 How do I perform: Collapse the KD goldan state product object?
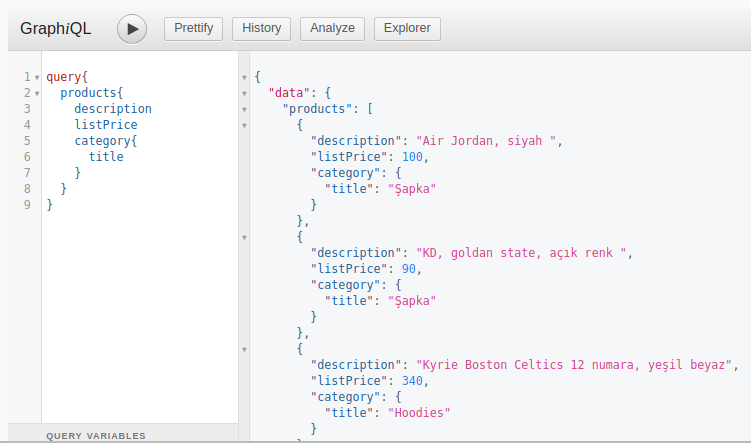(244, 237)
